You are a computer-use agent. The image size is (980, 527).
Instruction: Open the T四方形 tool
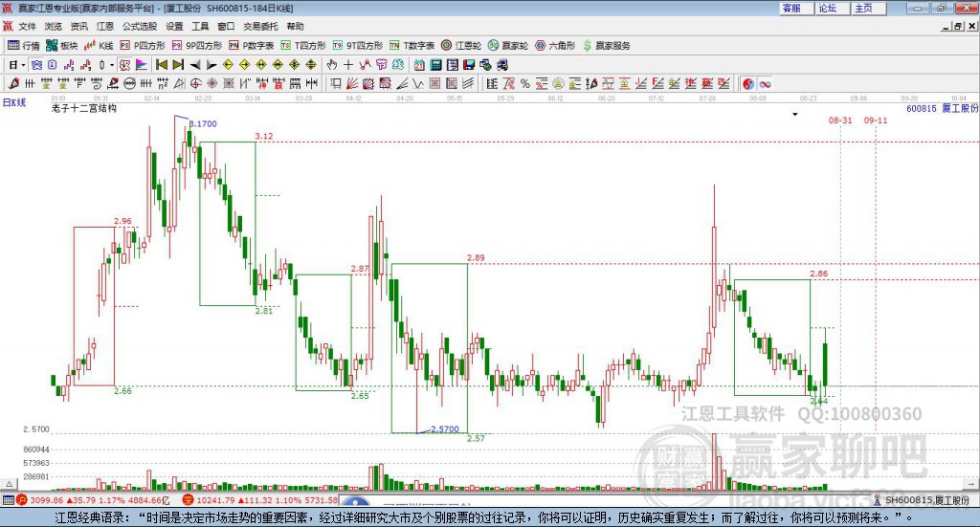click(303, 46)
